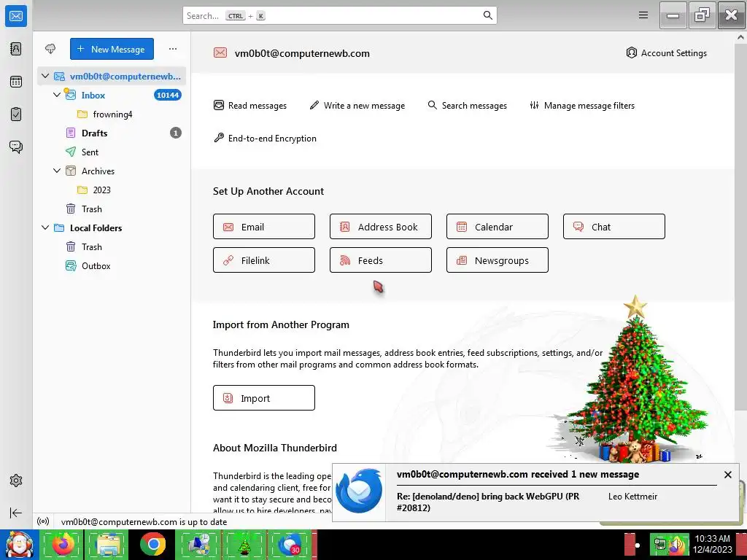Open the Settings gear icon at the bottom left
The height and width of the screenshot is (560, 747).
pos(16,481)
